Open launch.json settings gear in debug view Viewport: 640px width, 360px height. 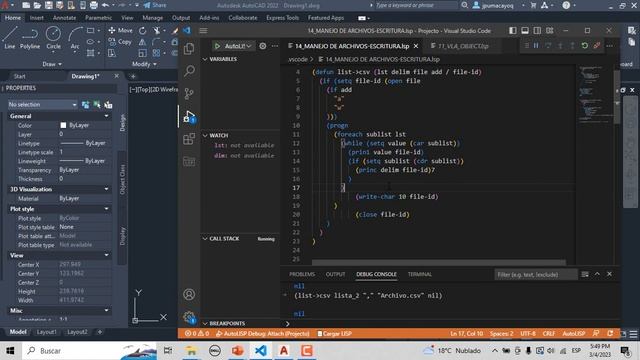click(x=263, y=46)
